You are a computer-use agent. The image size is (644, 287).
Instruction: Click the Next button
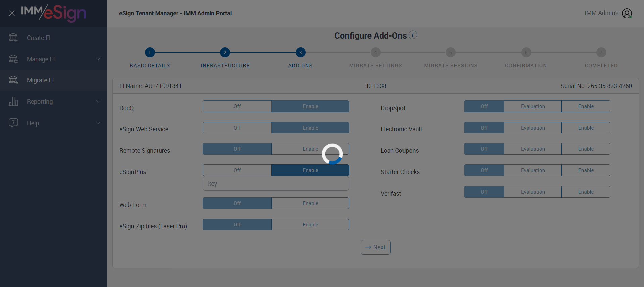(375, 247)
